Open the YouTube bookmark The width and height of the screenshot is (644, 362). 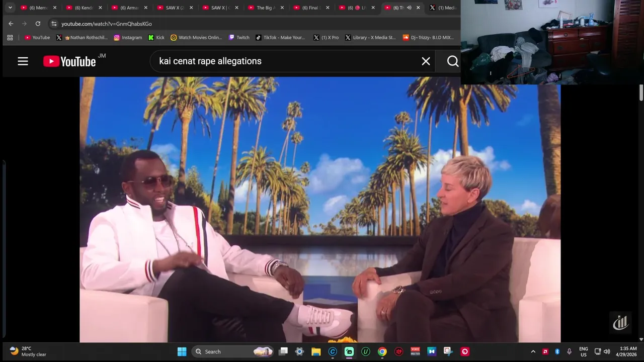click(37, 37)
